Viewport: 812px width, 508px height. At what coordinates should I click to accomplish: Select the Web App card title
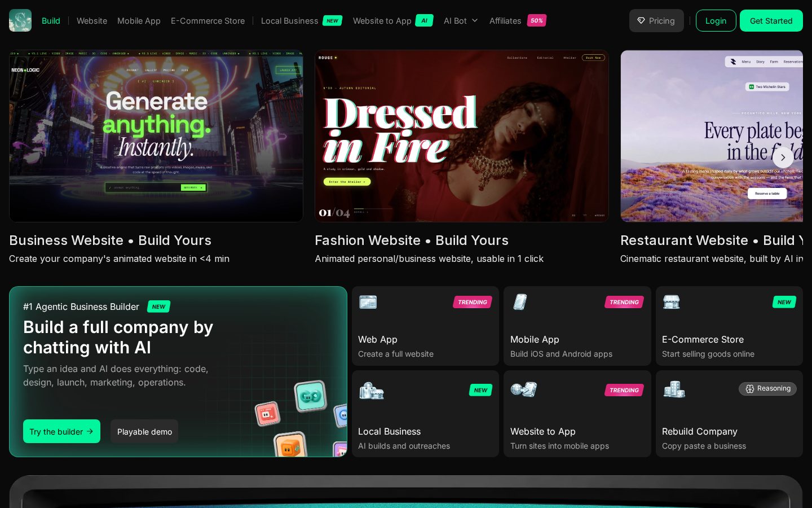tap(378, 339)
